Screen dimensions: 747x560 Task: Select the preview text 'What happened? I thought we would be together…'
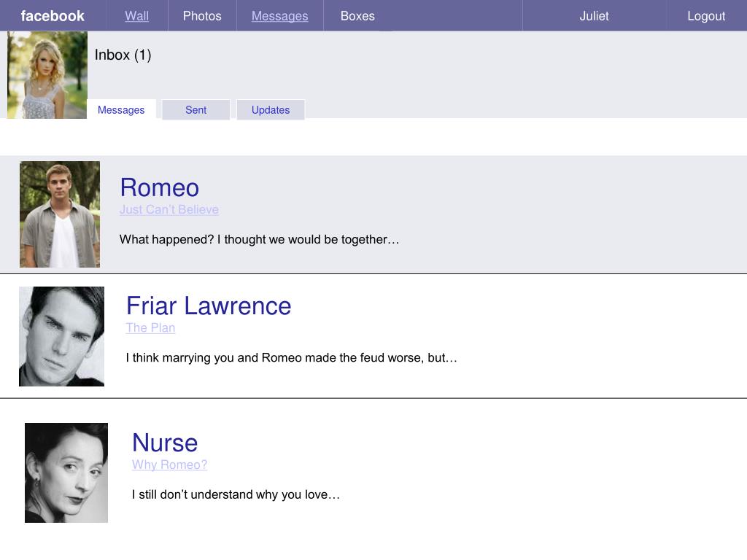pos(259,239)
